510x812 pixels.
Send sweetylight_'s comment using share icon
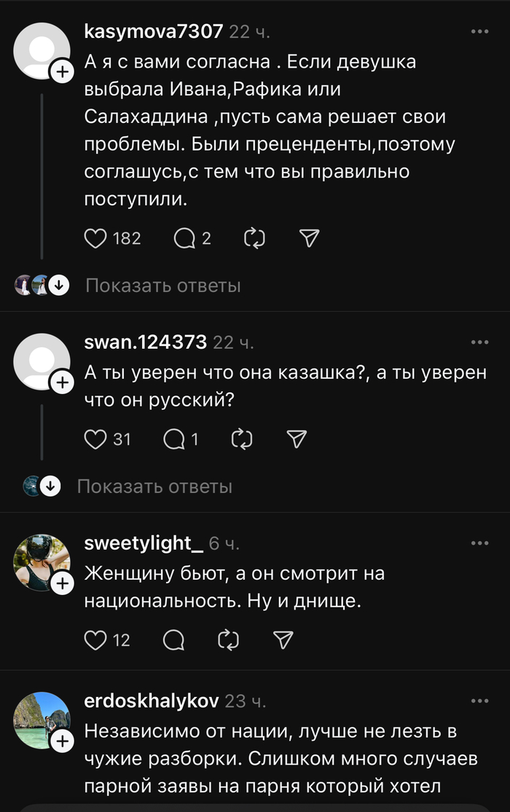click(283, 639)
